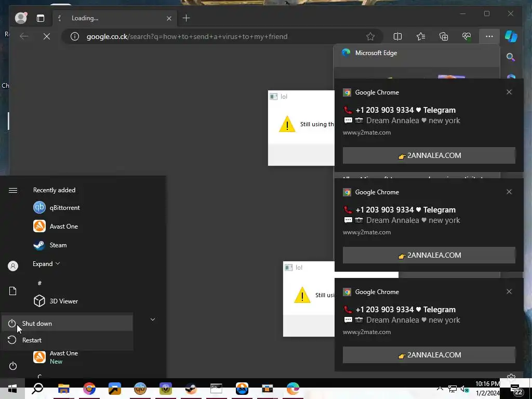The width and height of the screenshot is (532, 399).
Task: Open Browser essentials heart icon
Action: pyautogui.click(x=467, y=36)
